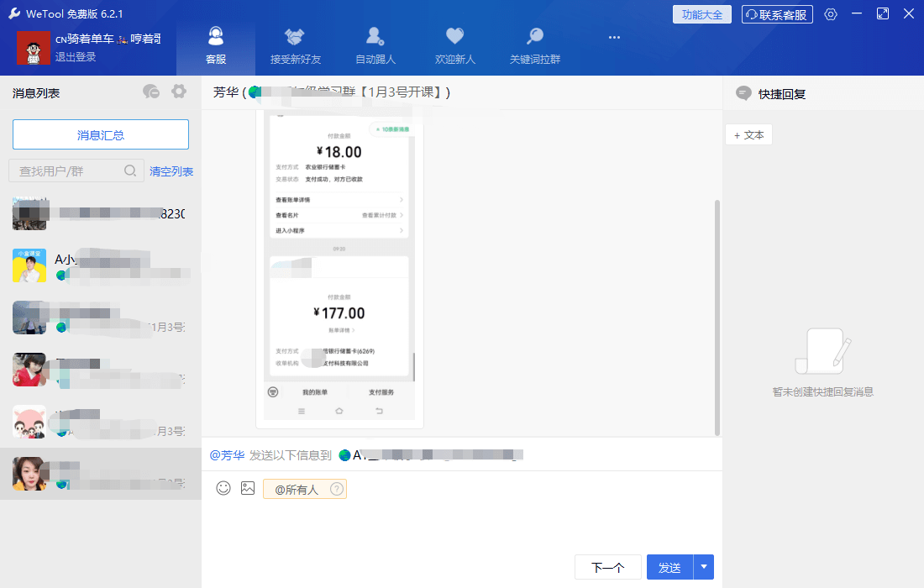
Task: Open the 功能大全 feature overview
Action: (702, 13)
